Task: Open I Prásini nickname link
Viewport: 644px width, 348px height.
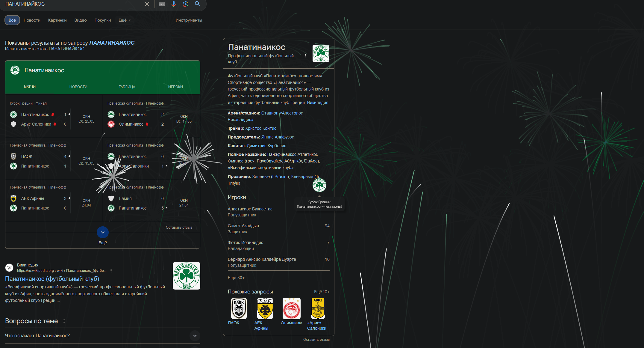Action: (x=280, y=177)
